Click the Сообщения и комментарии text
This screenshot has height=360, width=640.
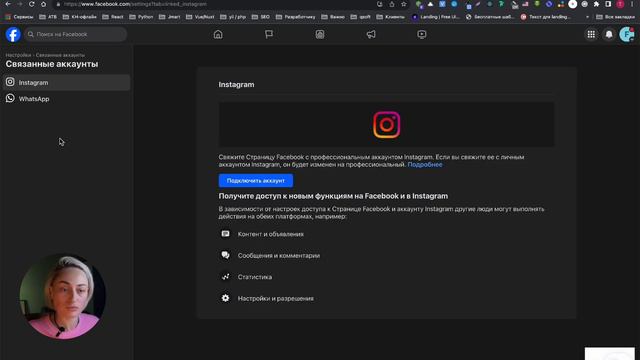point(279,256)
